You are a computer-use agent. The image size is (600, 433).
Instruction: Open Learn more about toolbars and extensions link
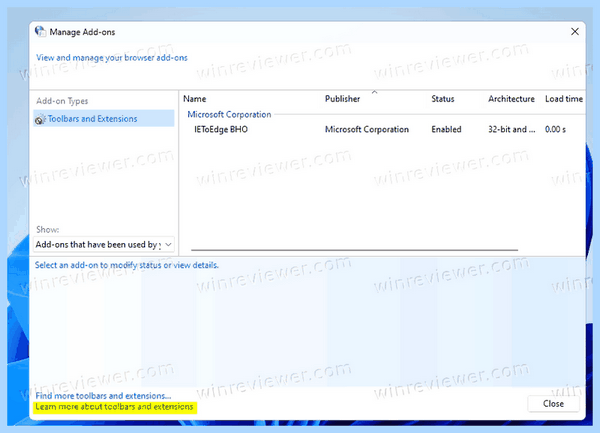(114, 407)
